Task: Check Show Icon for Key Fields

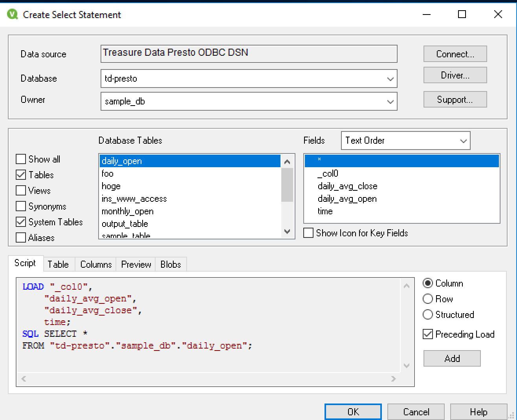Action: (x=308, y=233)
